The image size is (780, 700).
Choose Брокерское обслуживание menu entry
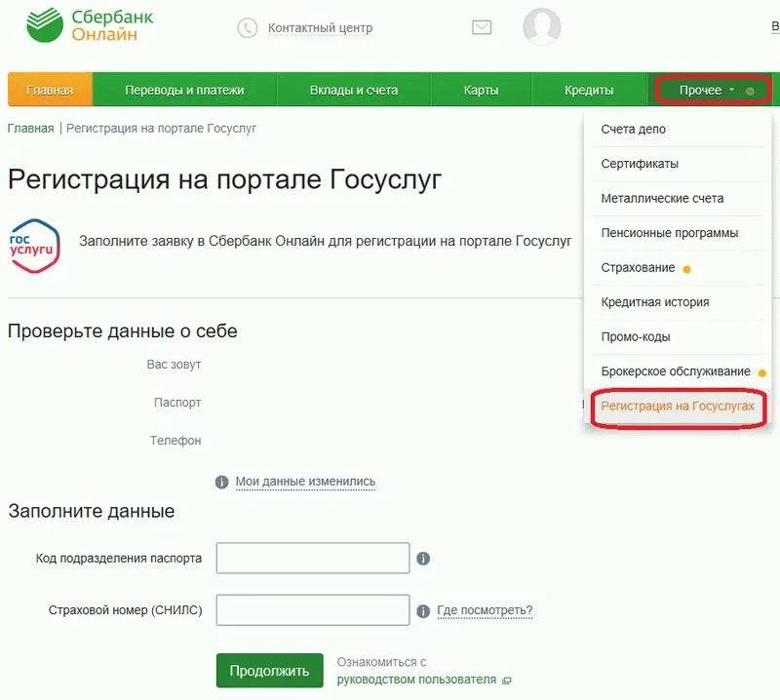click(x=675, y=371)
